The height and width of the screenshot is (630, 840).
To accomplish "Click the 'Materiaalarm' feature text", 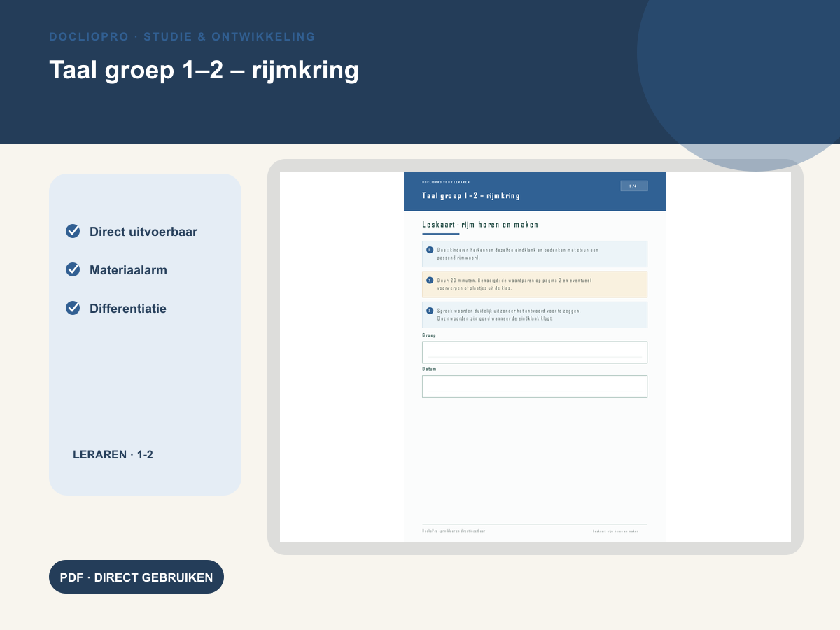I will (x=128, y=270).
